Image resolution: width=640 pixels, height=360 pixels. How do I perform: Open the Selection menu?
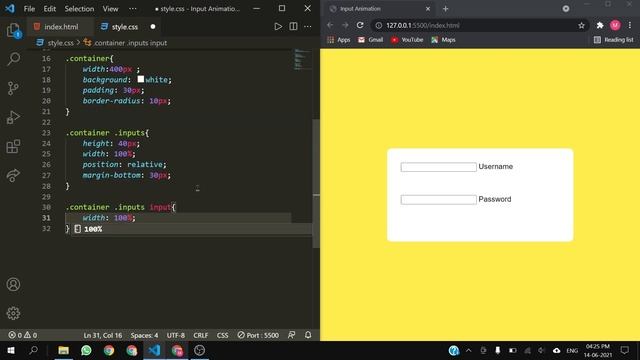(x=79, y=9)
